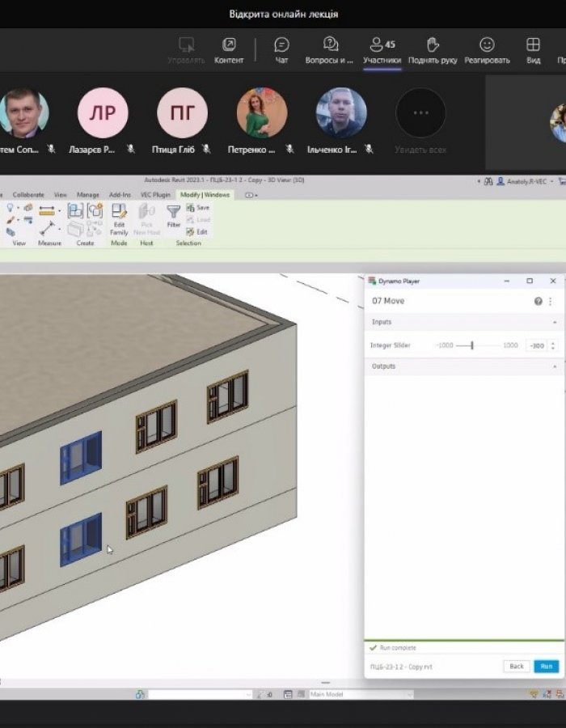
Task: Expand the ribbon minimize options dropdown
Action: pyautogui.click(x=251, y=195)
